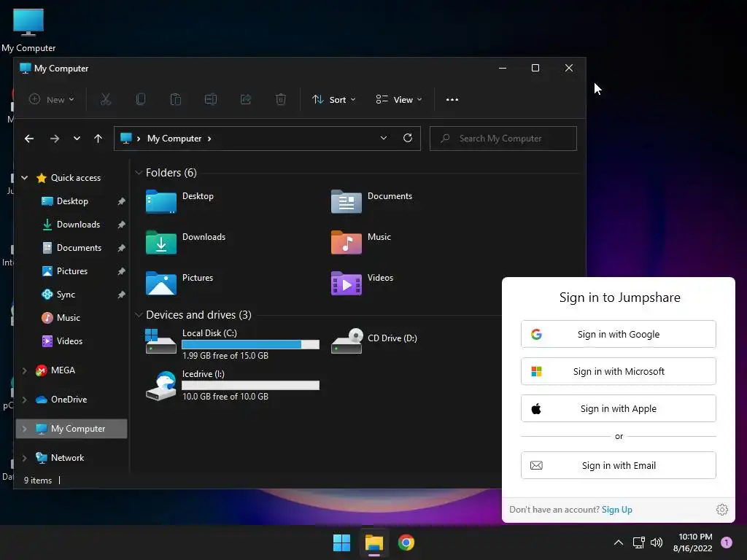The height and width of the screenshot is (560, 747).
Task: Select the Desktop folder icon in Folders
Action: [x=161, y=201]
